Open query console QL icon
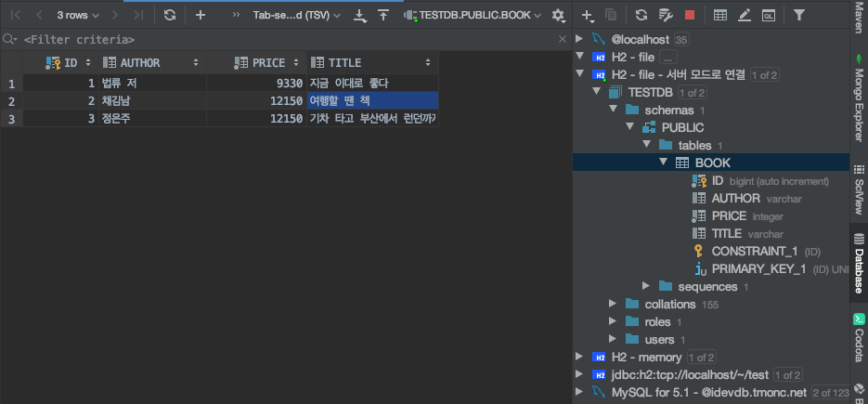The width and height of the screenshot is (868, 404). [769, 16]
